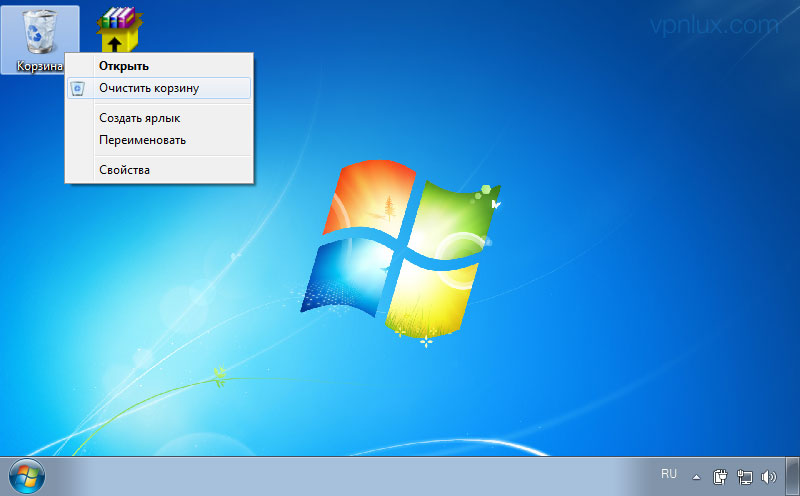The image size is (800, 496).
Task: Show hidden tray icons arrow
Action: [696, 478]
